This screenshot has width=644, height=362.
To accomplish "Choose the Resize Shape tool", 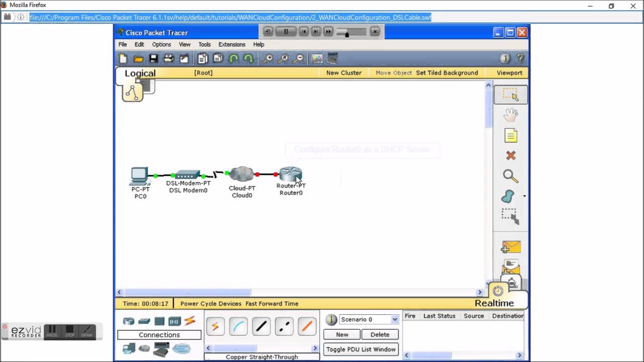I will (x=510, y=217).
